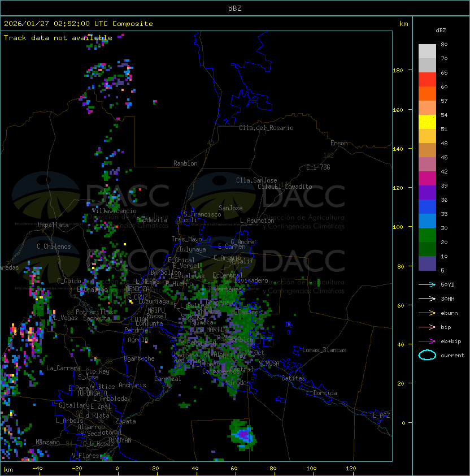Viewport: 470px width, 476px height.
Task: Click the pink bip arrow in legend
Action: click(x=427, y=327)
